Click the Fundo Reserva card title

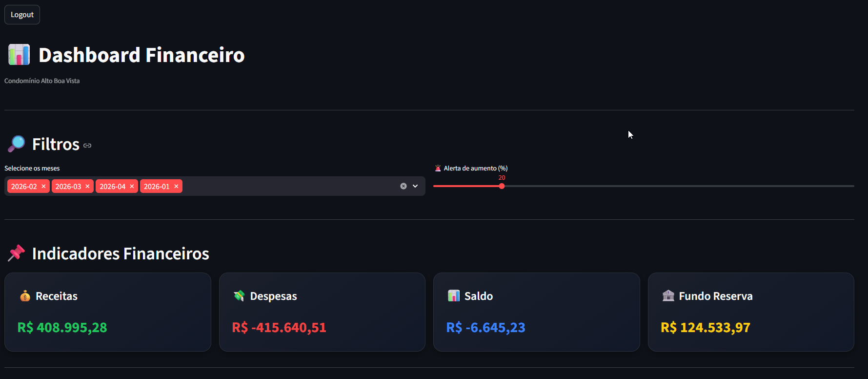(716, 296)
